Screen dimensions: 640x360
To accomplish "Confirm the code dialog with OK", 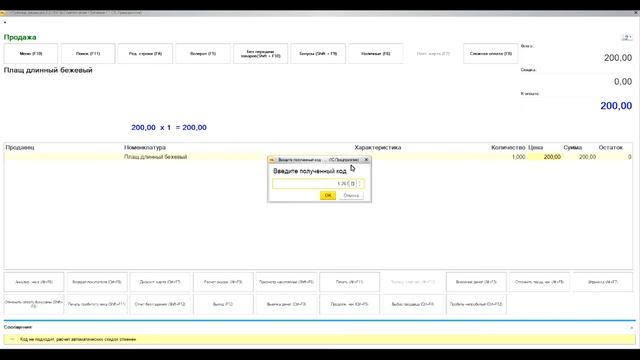I will pos(328,196).
